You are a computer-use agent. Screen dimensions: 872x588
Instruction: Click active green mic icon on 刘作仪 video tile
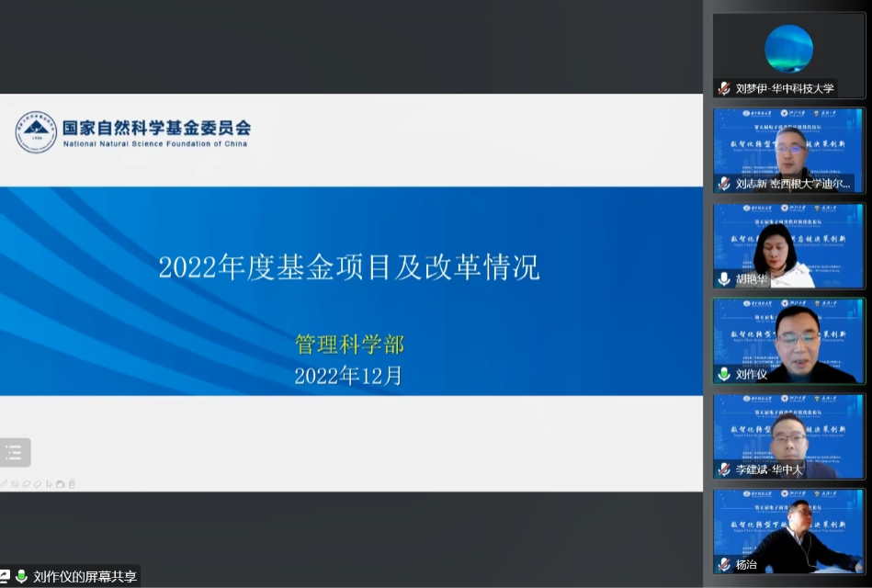click(x=724, y=374)
